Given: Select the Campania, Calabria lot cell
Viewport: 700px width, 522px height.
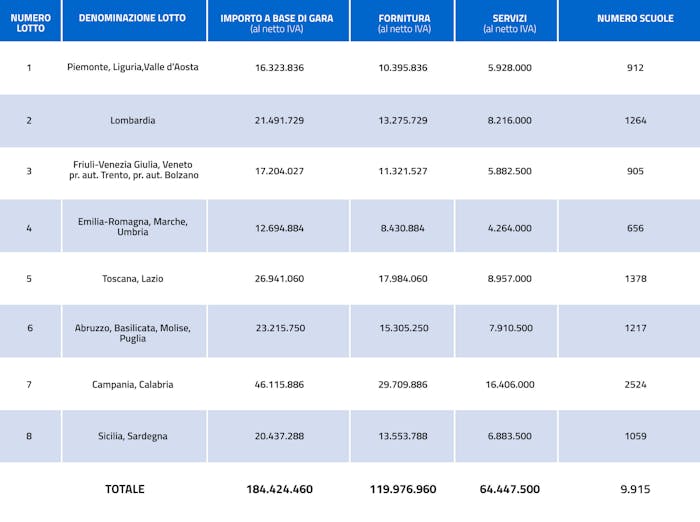Looking at the screenshot, I should pyautogui.click(x=133, y=384).
